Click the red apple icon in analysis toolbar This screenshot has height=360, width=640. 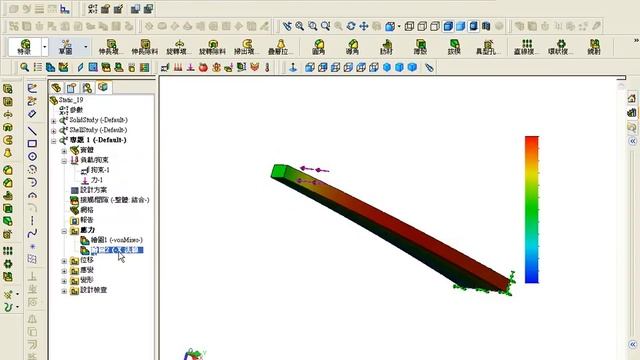coord(203,67)
